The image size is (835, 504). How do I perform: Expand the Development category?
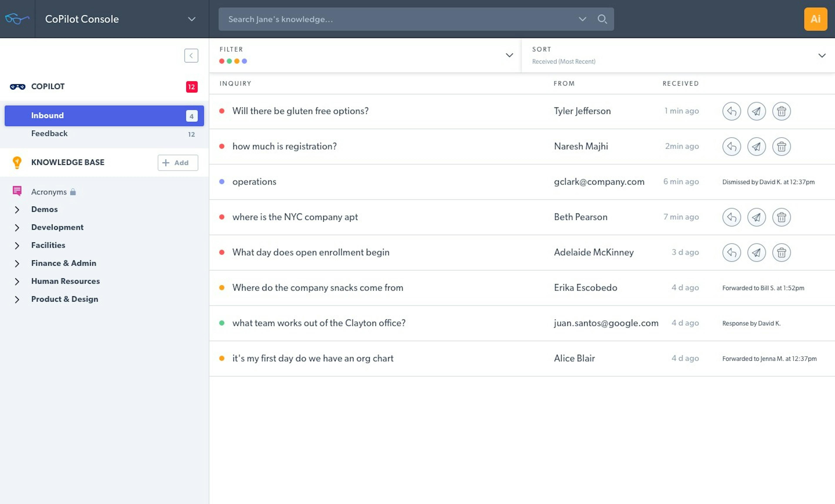(x=17, y=227)
